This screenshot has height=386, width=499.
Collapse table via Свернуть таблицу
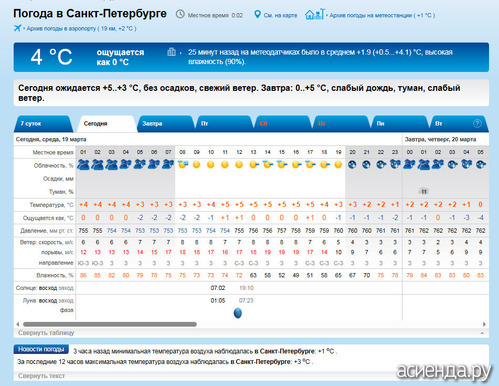coord(46,333)
